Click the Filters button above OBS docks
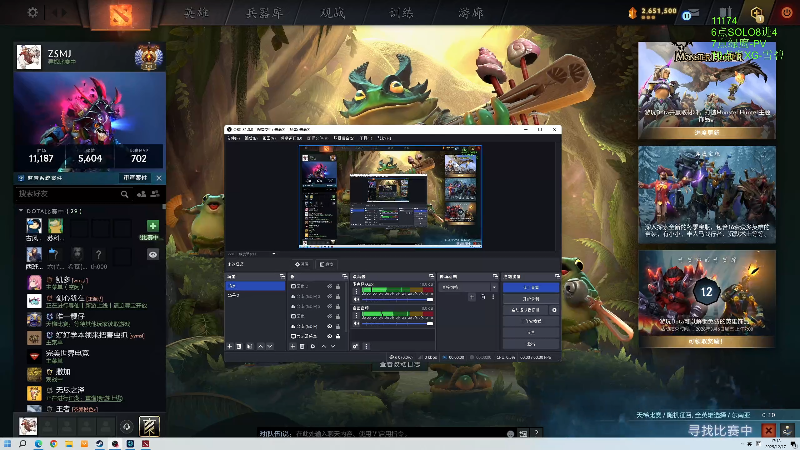The image size is (800, 450). click(327, 264)
